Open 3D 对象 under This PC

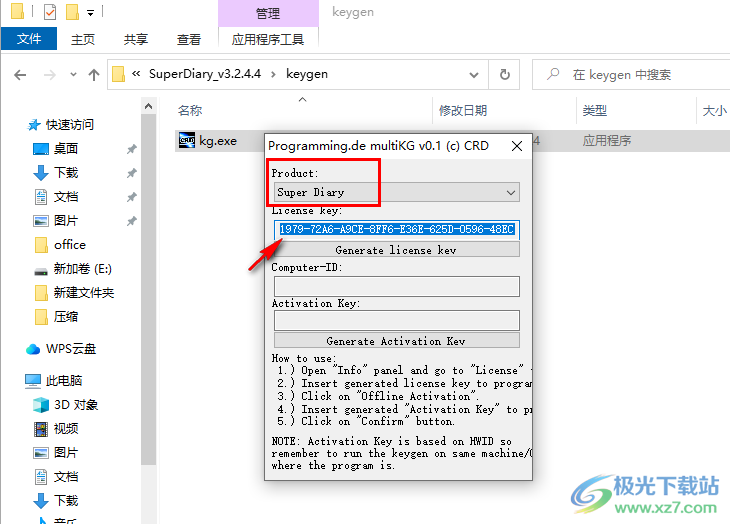click(x=76, y=405)
